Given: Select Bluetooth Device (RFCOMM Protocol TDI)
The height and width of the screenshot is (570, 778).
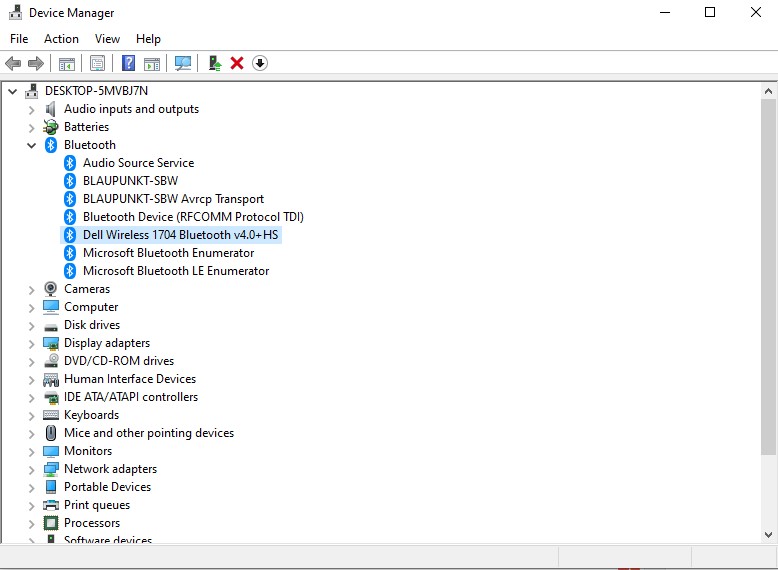Looking at the screenshot, I should click(x=193, y=217).
